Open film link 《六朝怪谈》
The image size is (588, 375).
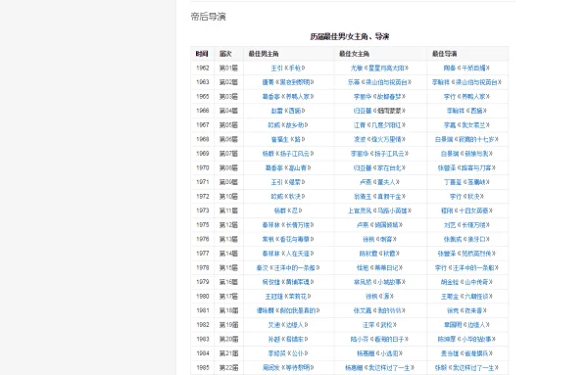(x=476, y=297)
